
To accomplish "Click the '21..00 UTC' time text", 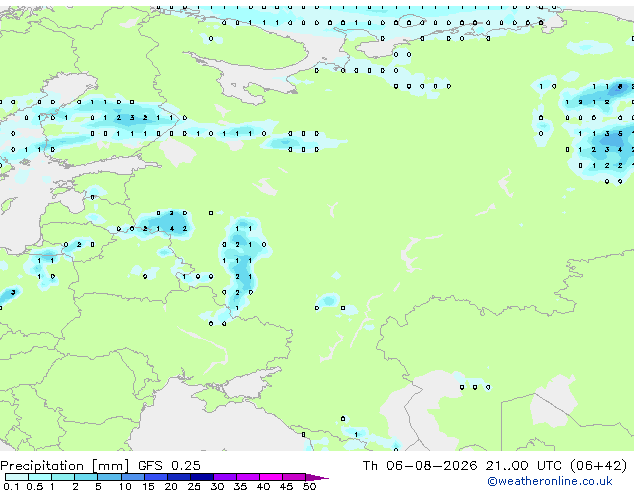I will 524,466.
